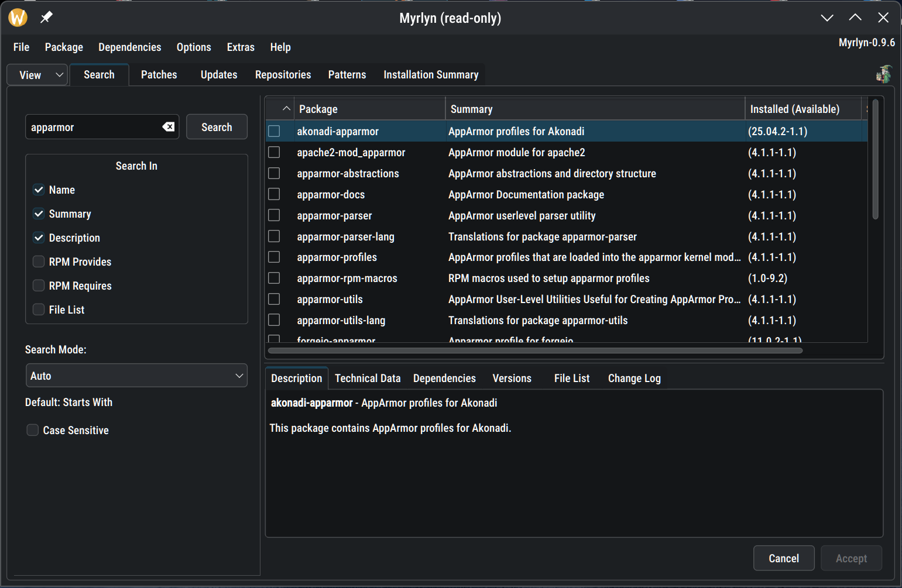This screenshot has height=588, width=902.
Task: Enable RPM Requires checkbox
Action: click(39, 286)
